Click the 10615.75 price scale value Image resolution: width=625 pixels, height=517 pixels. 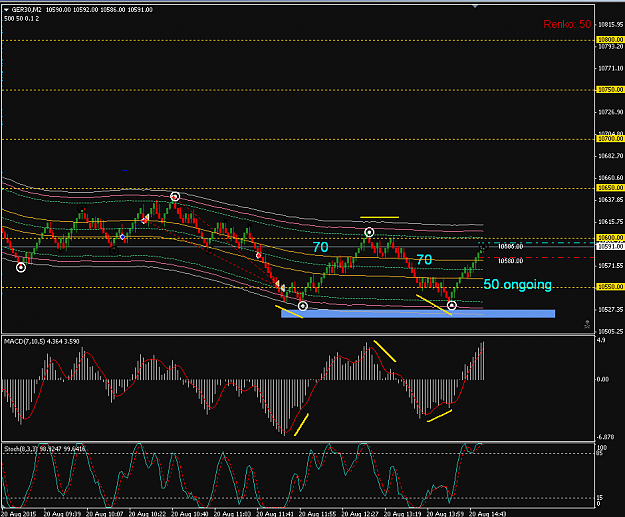pyautogui.click(x=611, y=222)
